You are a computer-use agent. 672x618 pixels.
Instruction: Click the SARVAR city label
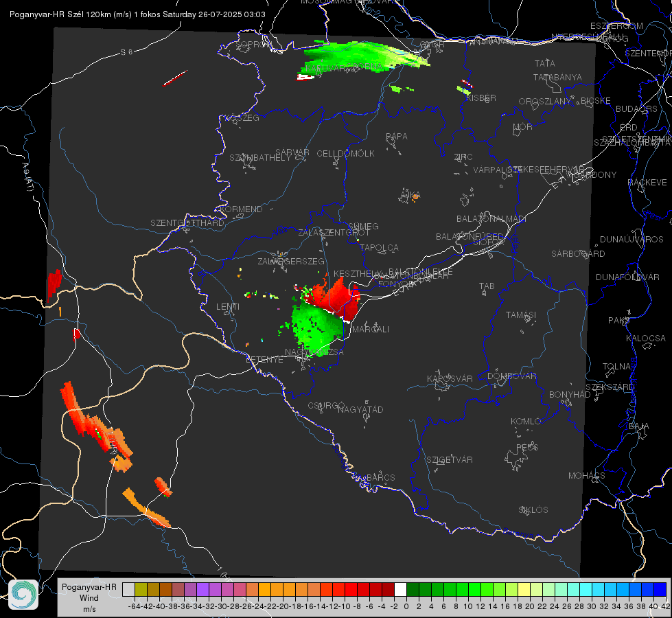[x=292, y=152]
